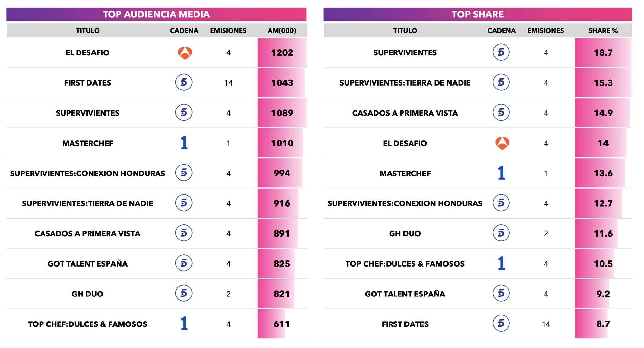Screen dimensions: 644x348
Task: Click the 1202 audience bar for El Desafio
Action: [x=282, y=52]
